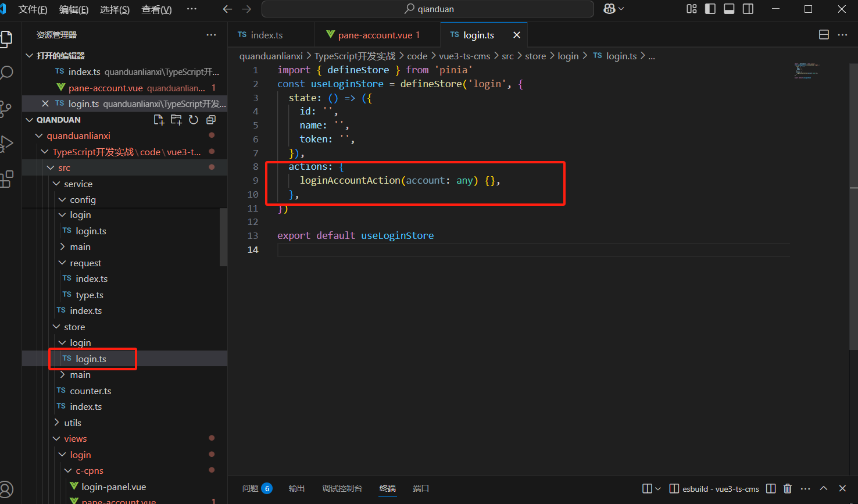Click line number 13 in the gutter
Screen dimensions: 858x504
[253, 235]
